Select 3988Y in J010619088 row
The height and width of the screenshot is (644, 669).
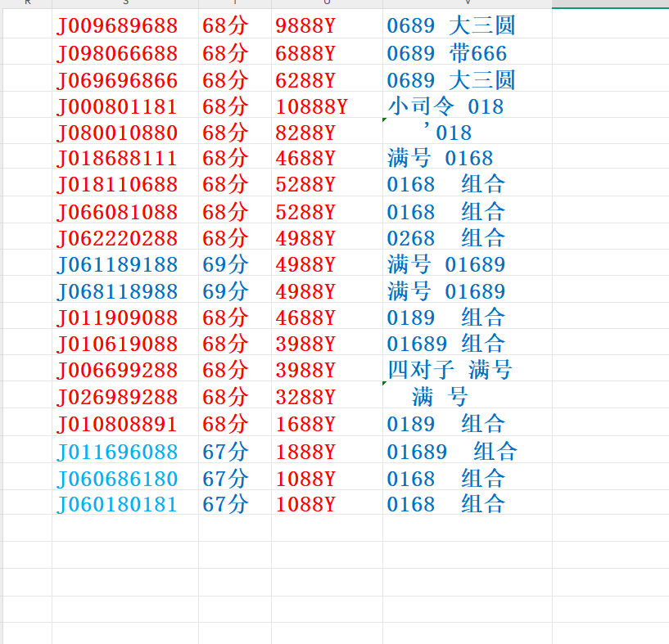328,342
